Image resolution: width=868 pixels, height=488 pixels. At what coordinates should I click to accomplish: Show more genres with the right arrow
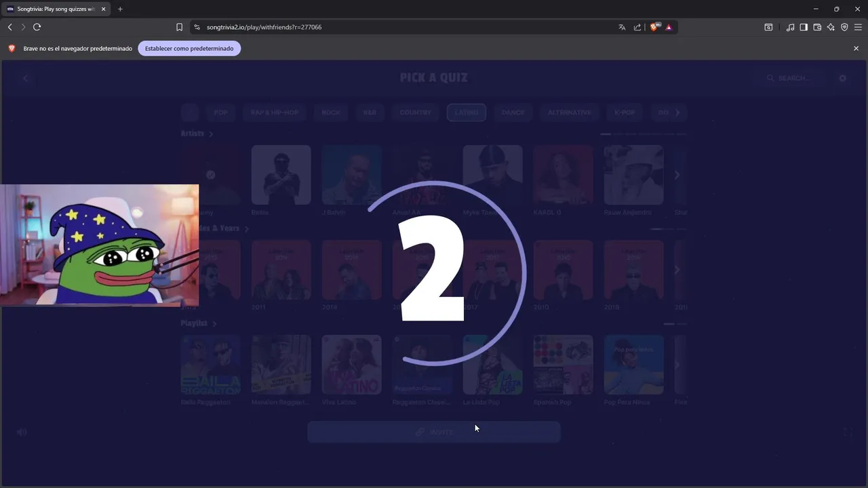coord(677,113)
